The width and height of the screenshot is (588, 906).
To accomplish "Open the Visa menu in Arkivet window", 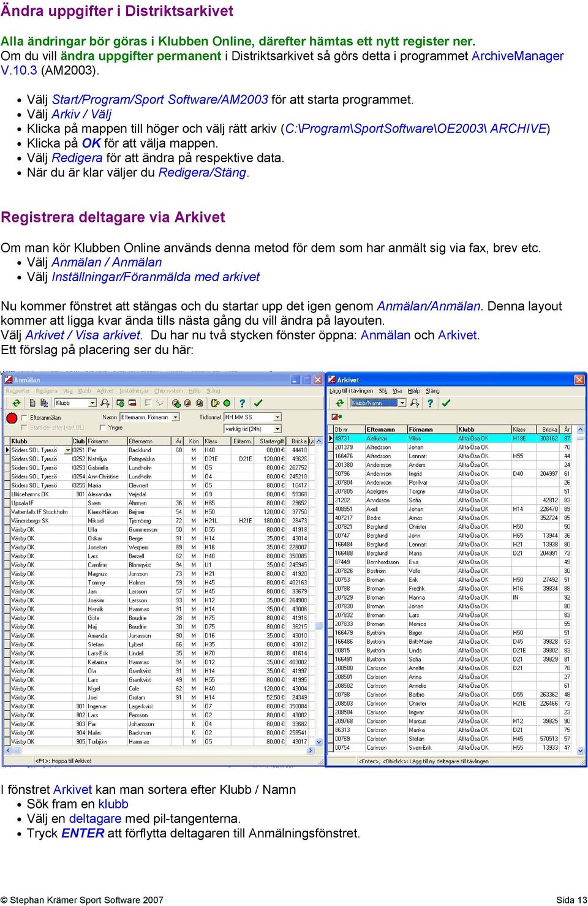I will coord(398,391).
